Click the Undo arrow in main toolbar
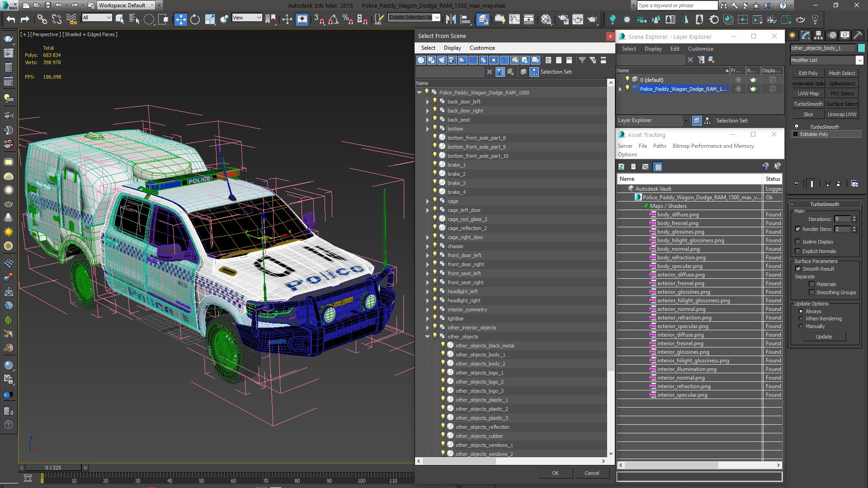Viewport: 868px width, 488px height. tap(10, 19)
